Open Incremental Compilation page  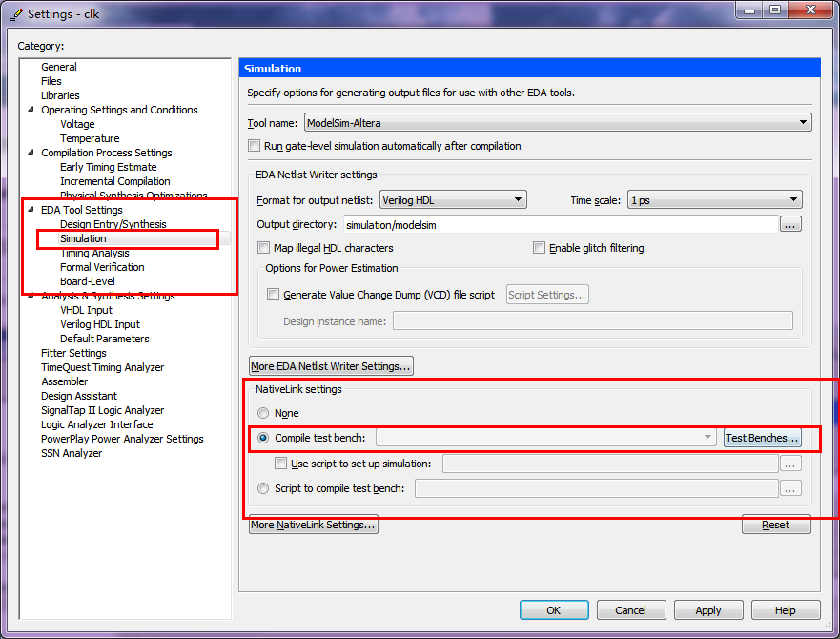(x=115, y=181)
